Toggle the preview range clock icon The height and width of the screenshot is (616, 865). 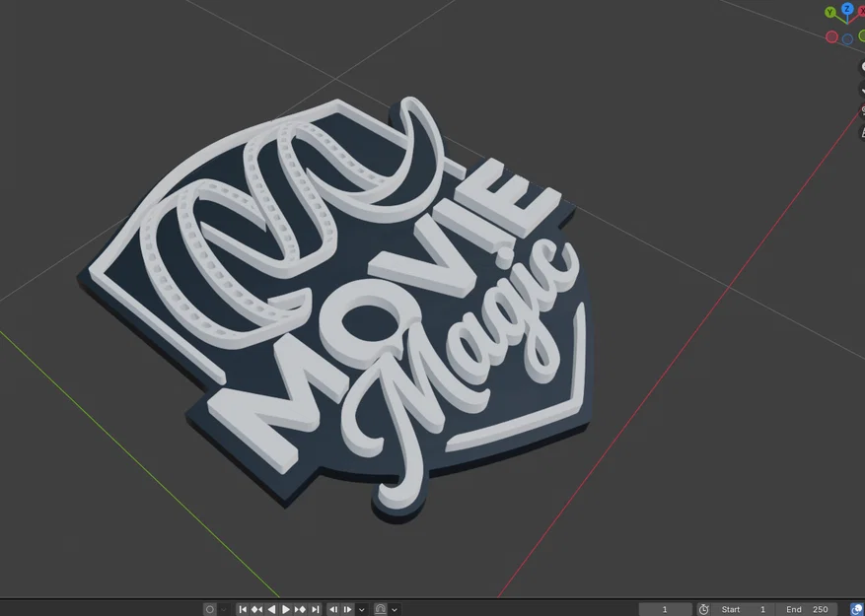click(703, 609)
